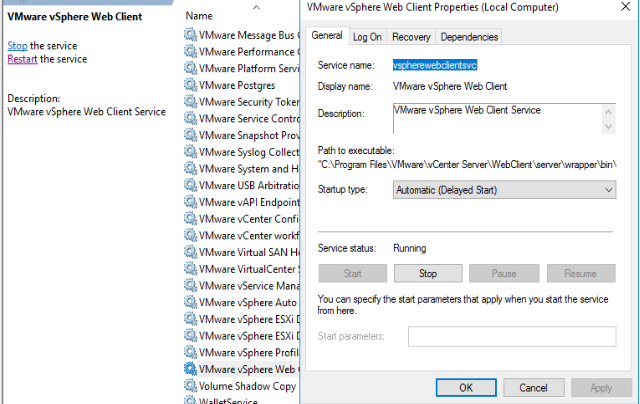Screen dimensions: 640x404
Task: Click gear icon for selected VMware vSphere Web
Action: (190, 369)
